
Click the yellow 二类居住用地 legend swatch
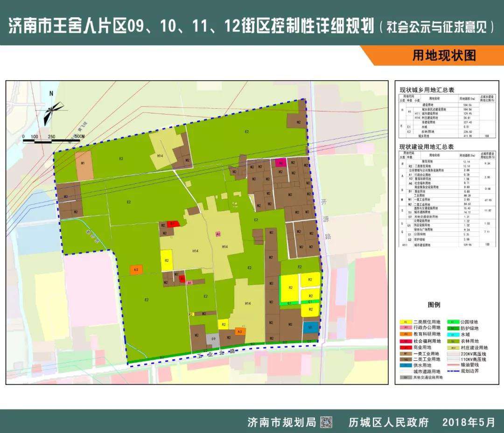pyautogui.click(x=406, y=321)
